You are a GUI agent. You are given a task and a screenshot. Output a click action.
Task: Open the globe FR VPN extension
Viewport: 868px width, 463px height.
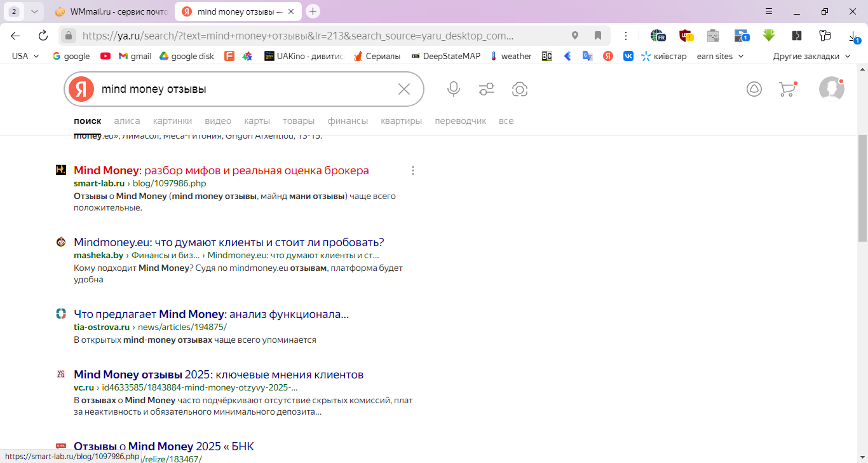[x=658, y=36]
